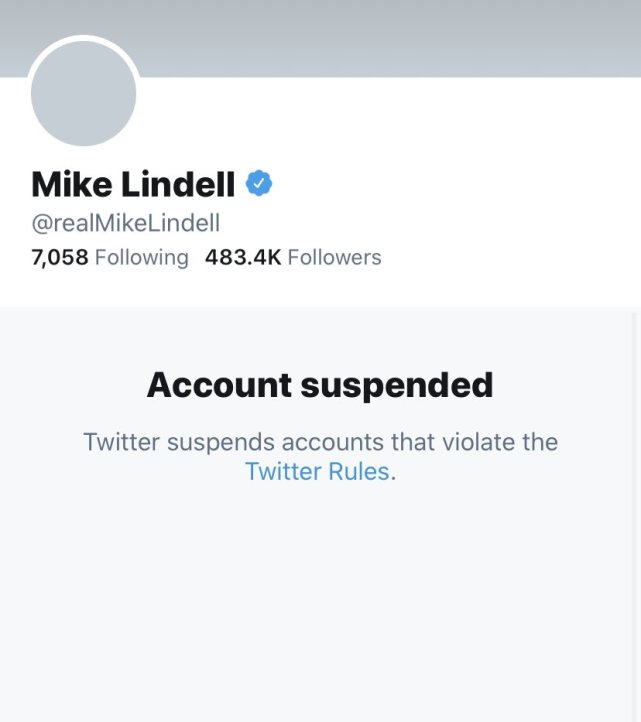Click the gray profile header banner
Image resolution: width=641 pixels, height=722 pixels.
320,38
